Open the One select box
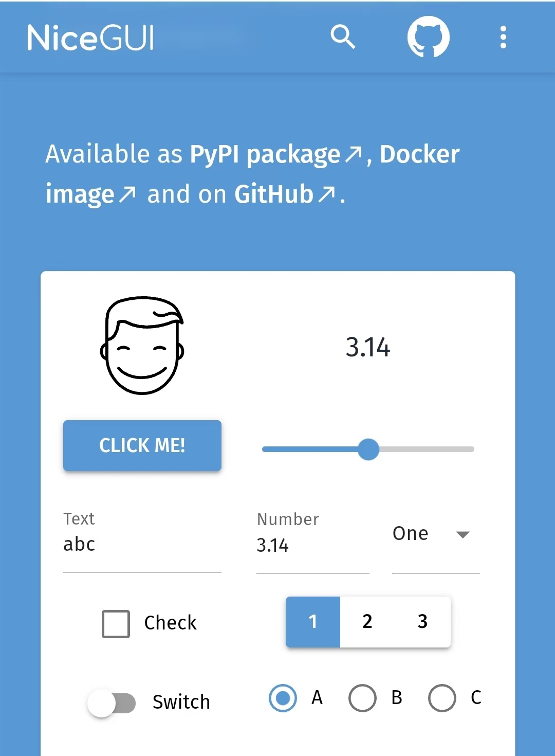The image size is (555, 756). pyautogui.click(x=436, y=539)
